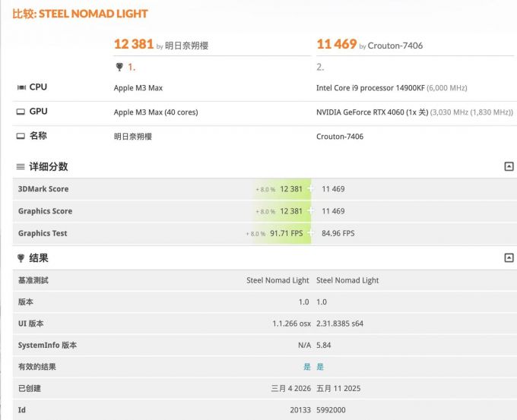Click the trophy icon beside rank 1
This screenshot has width=517, height=420.
coord(119,67)
